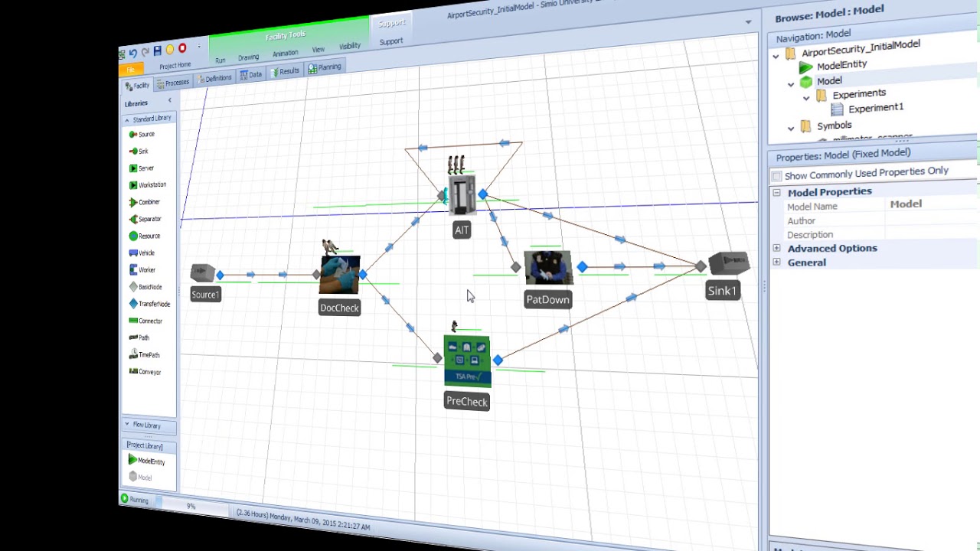Switch to the Definitions tab
980x551 pixels.
[x=214, y=78]
